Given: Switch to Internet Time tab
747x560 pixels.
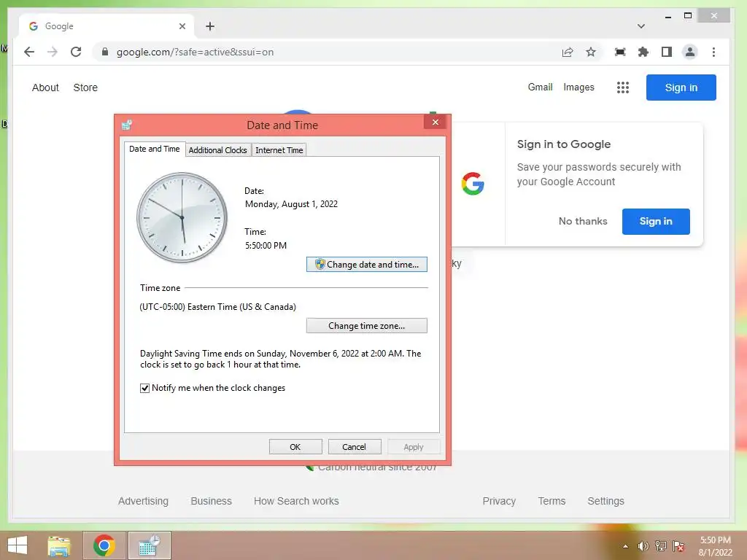Looking at the screenshot, I should coord(279,150).
